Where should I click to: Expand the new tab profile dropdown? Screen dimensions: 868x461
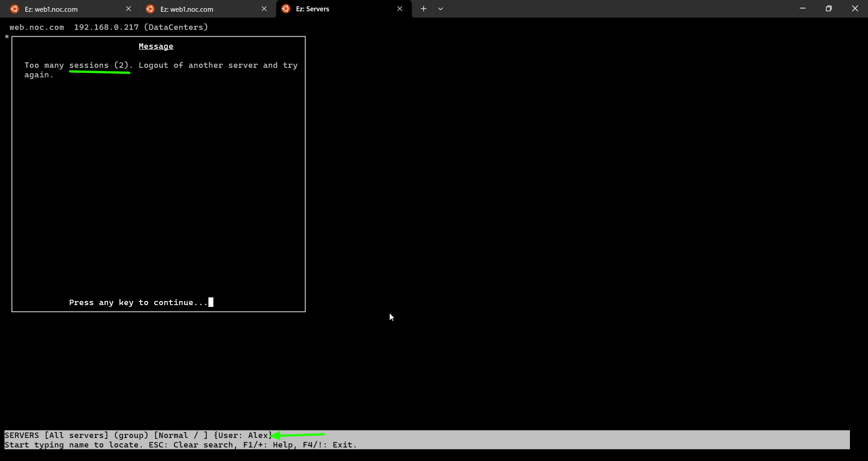(x=440, y=9)
